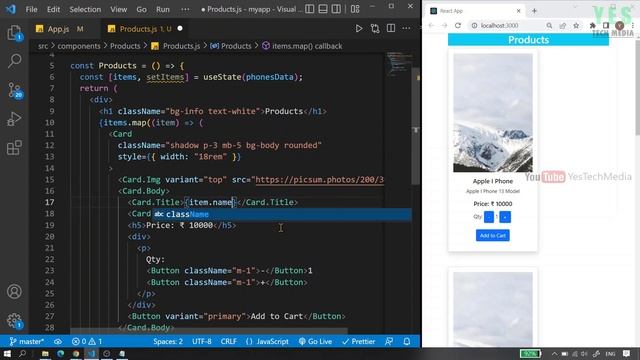Open the Windows Start menu

(x=7, y=353)
